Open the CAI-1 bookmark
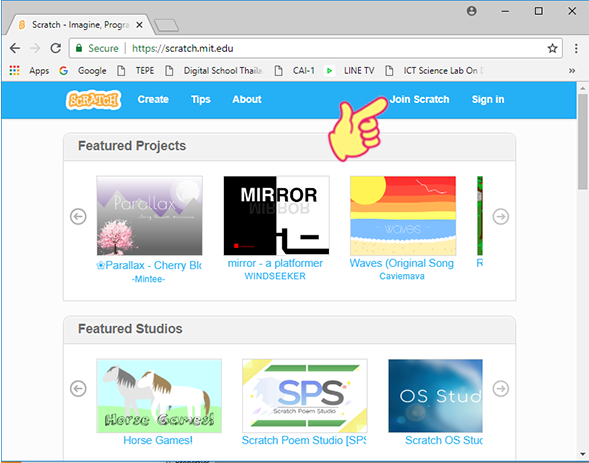589x463 pixels. point(294,71)
